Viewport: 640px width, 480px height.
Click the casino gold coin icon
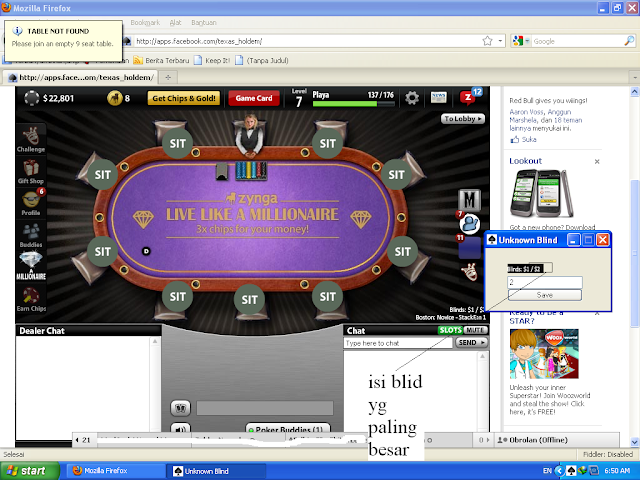pyautogui.click(x=115, y=98)
